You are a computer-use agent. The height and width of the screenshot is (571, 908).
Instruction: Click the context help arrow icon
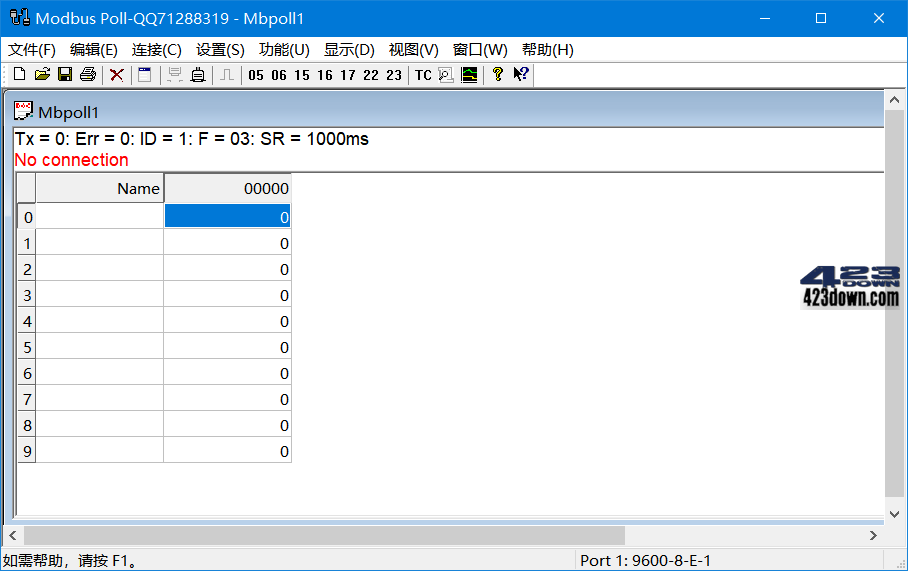(521, 74)
